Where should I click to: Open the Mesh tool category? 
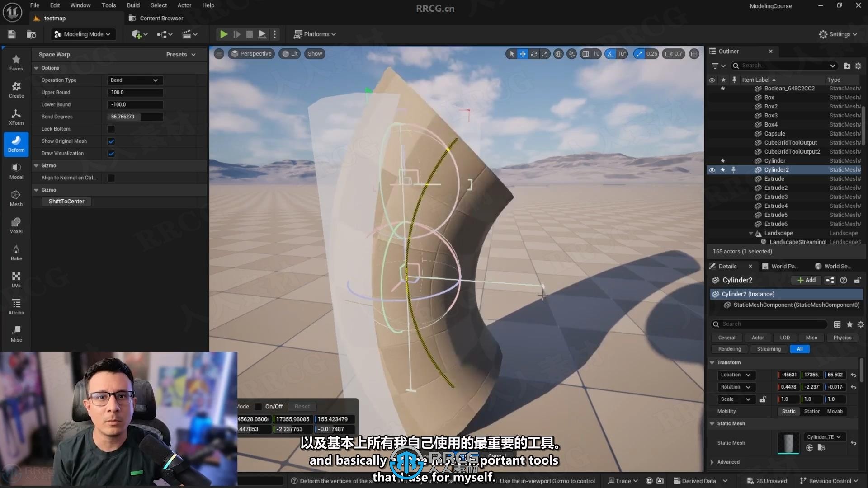[16, 198]
